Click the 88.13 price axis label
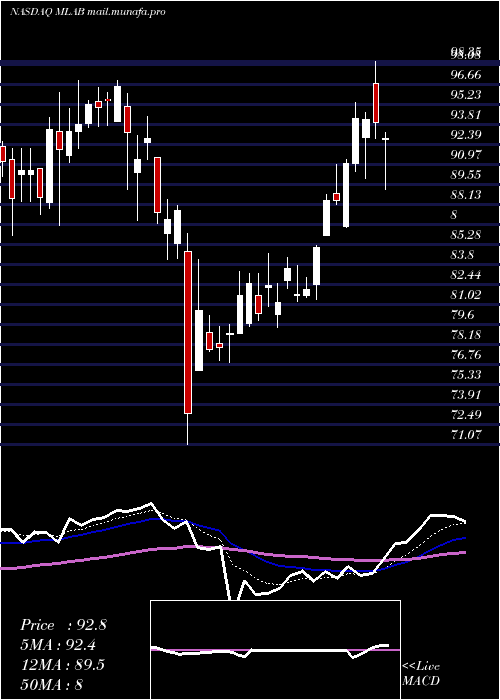Image resolution: width=500 pixels, height=700 pixels. [466, 195]
